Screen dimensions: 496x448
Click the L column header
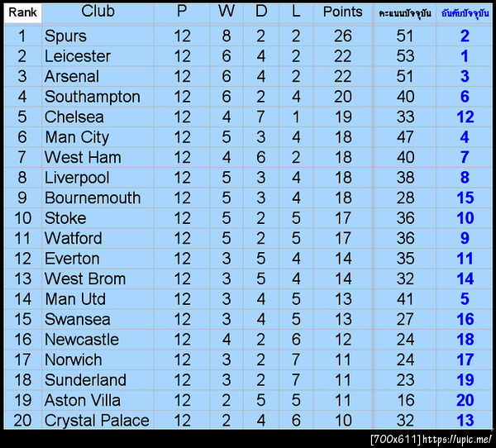[296, 12]
